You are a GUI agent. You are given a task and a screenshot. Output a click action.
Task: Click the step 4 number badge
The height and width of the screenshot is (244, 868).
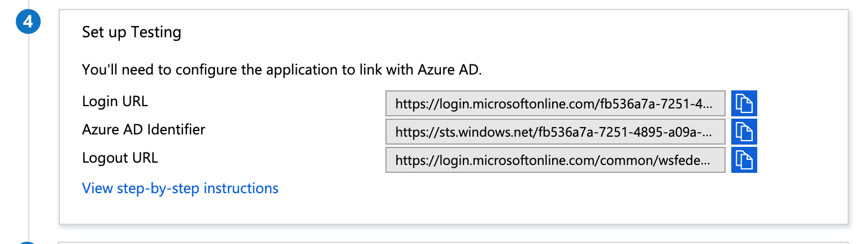pyautogui.click(x=28, y=23)
